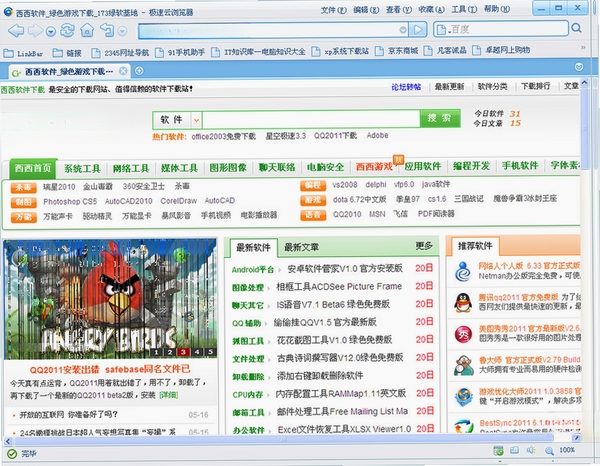Open the 文件(F) menu
This screenshot has height=466, width=600.
[x=333, y=10]
